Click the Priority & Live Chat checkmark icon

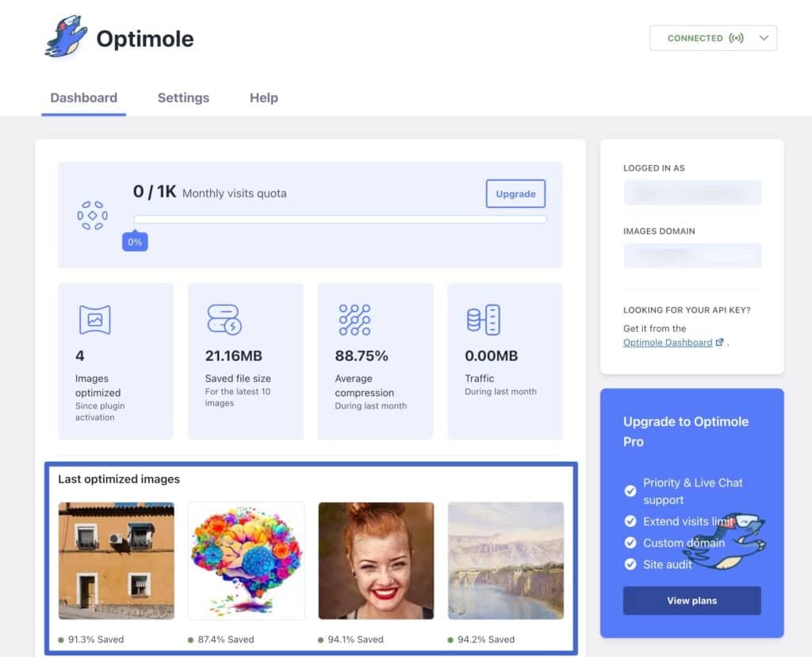tap(630, 490)
